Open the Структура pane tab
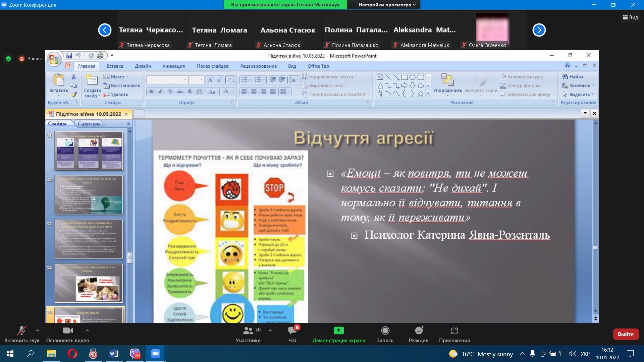This screenshot has height=362, width=644. click(89, 124)
